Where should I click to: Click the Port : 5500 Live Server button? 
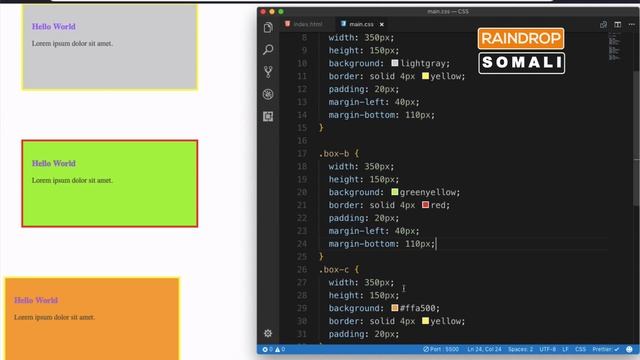coord(441,349)
